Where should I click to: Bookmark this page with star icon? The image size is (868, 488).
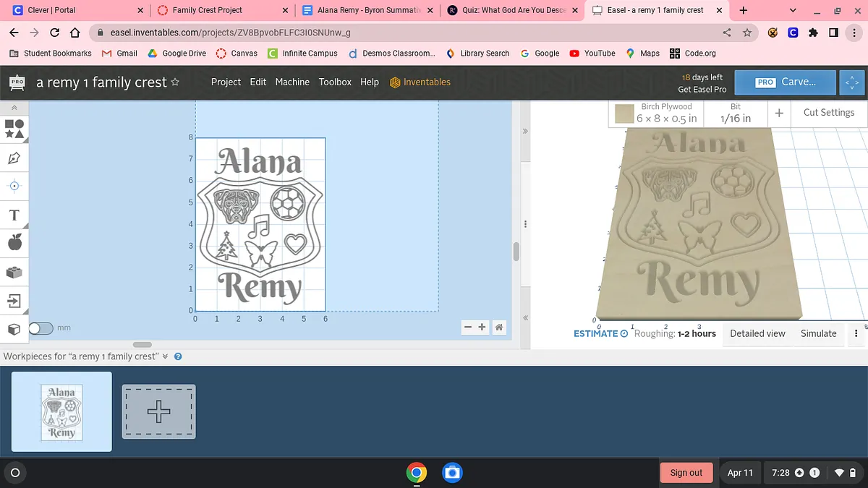point(747,33)
